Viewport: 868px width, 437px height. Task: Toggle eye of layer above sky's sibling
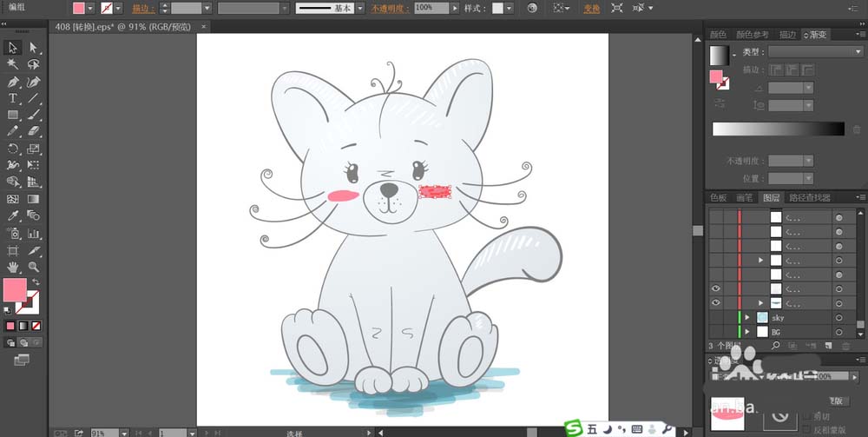tap(716, 288)
